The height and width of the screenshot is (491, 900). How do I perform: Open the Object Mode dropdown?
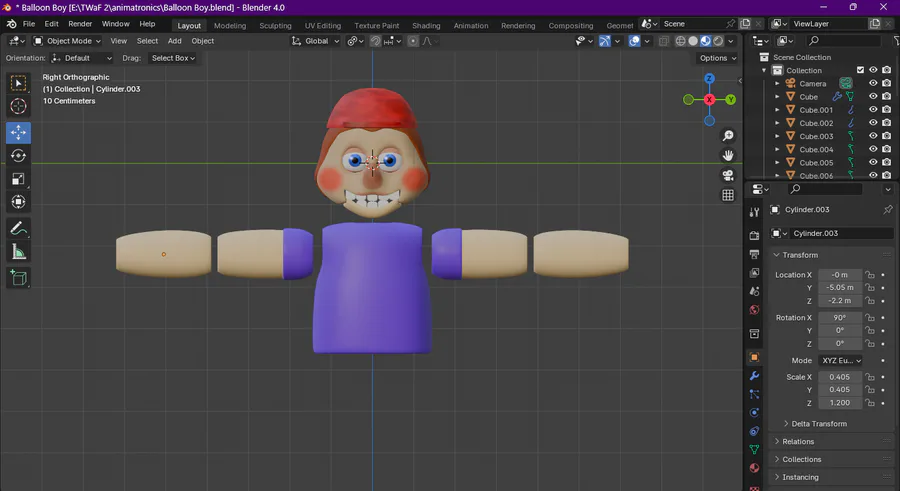pyautogui.click(x=66, y=41)
